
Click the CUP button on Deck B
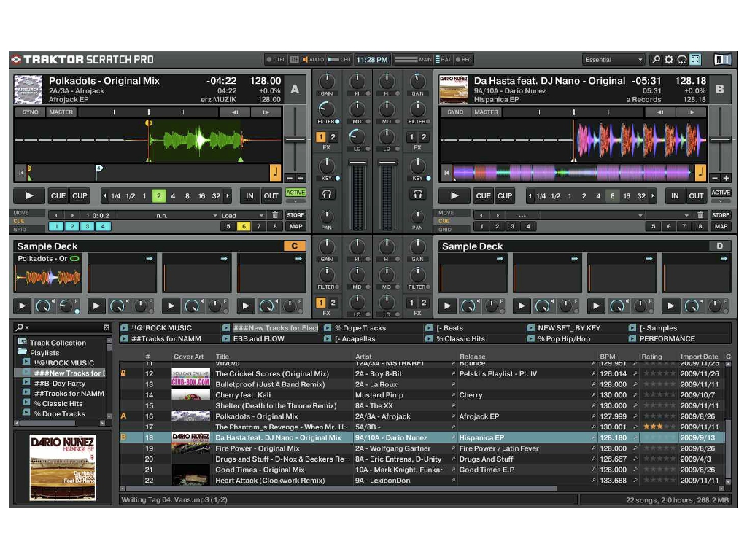coord(505,195)
